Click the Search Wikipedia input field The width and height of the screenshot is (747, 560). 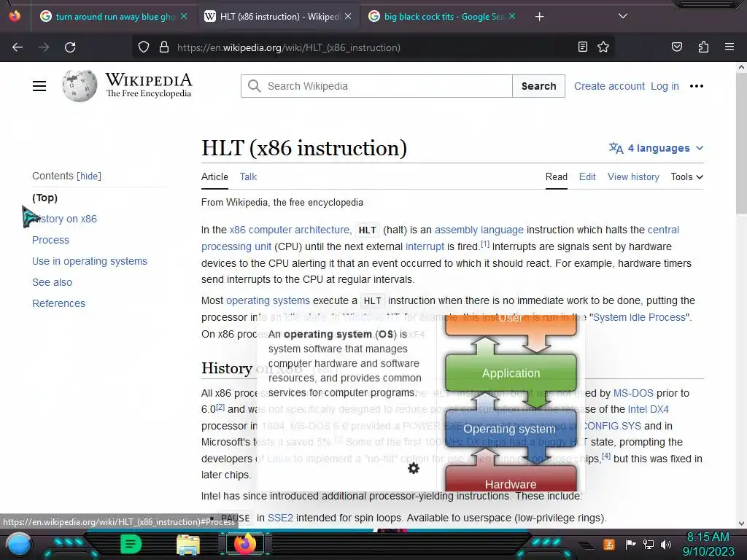[x=376, y=86]
